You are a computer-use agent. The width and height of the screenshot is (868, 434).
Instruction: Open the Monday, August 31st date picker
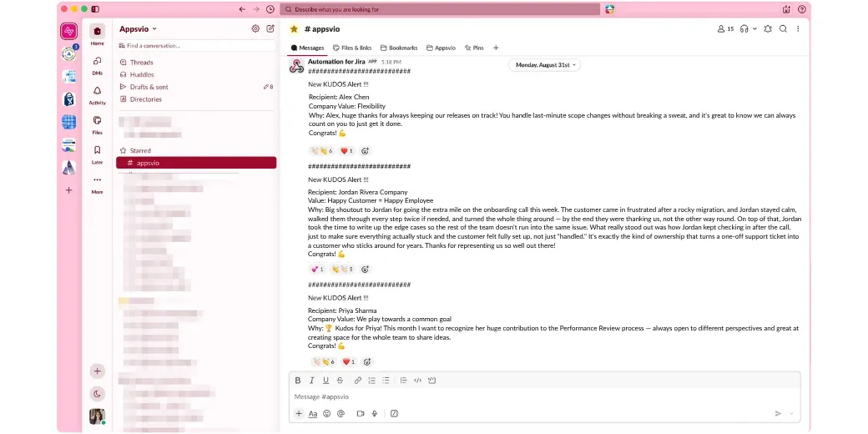pos(545,65)
